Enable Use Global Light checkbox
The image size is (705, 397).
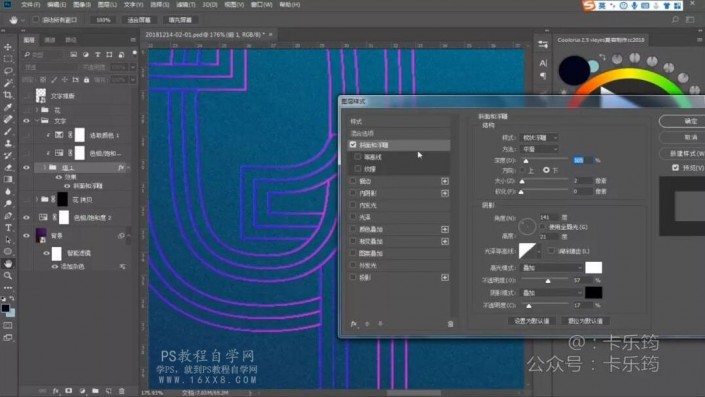click(x=543, y=227)
